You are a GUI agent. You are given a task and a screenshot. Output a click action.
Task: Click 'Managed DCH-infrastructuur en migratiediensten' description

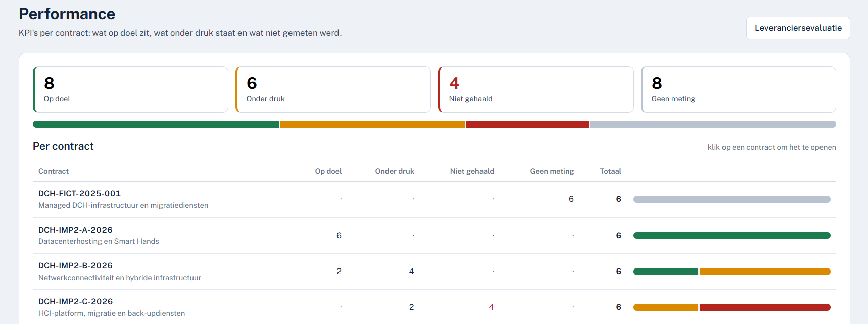coord(123,205)
